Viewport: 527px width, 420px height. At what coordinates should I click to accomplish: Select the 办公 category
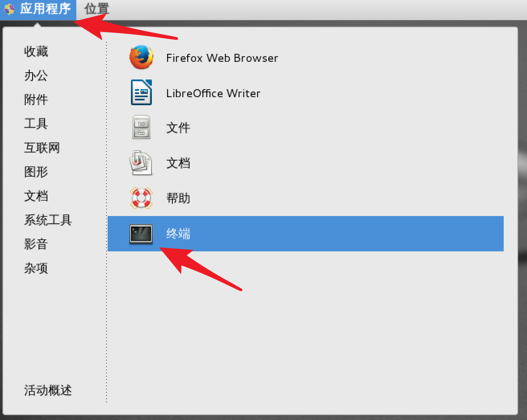(36, 75)
